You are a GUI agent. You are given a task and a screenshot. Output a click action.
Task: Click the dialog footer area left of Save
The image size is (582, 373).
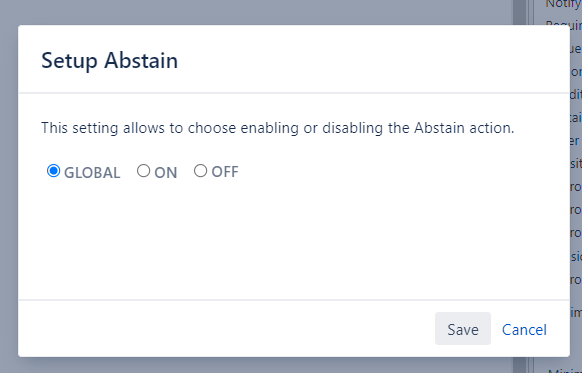[x=226, y=329]
